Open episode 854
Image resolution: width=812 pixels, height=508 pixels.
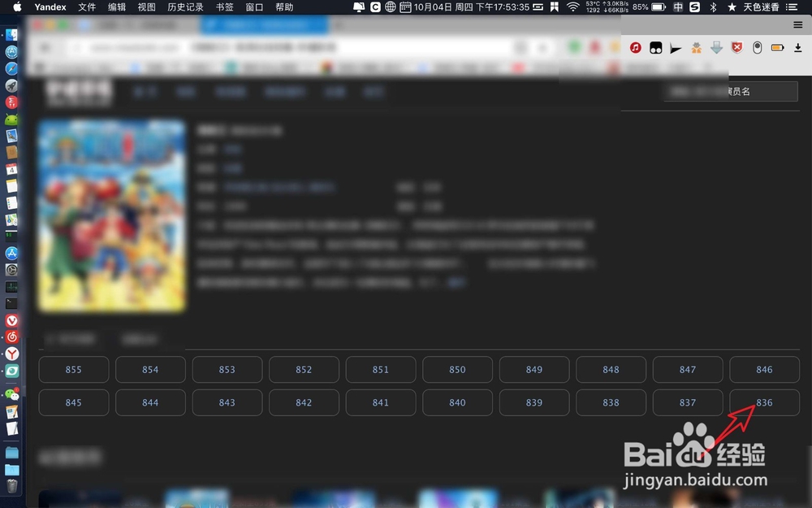150,370
